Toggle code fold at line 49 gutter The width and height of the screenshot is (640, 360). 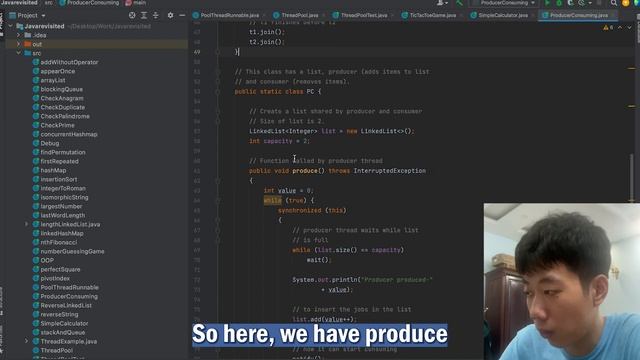pyautogui.click(x=218, y=52)
